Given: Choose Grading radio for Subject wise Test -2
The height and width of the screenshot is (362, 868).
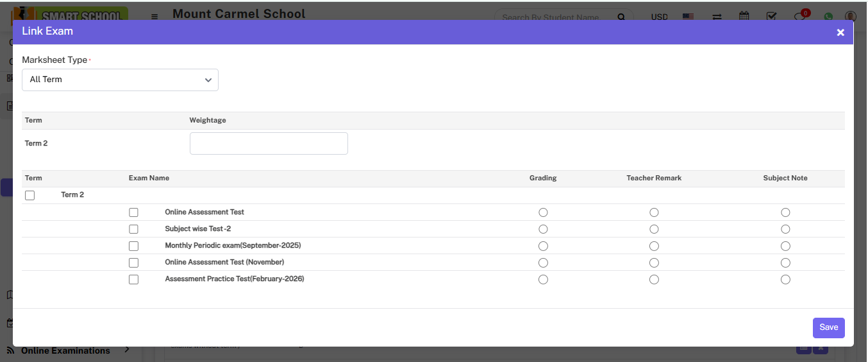Looking at the screenshot, I should (x=543, y=229).
